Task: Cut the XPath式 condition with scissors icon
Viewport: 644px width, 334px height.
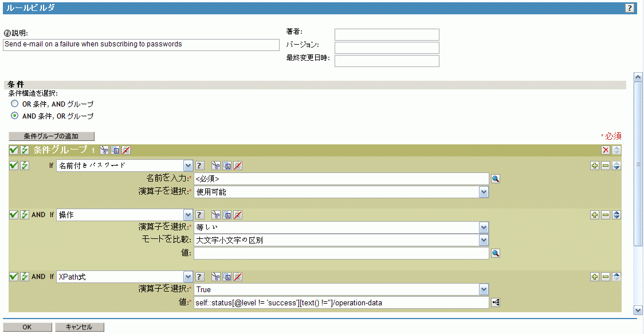Action: (216, 277)
